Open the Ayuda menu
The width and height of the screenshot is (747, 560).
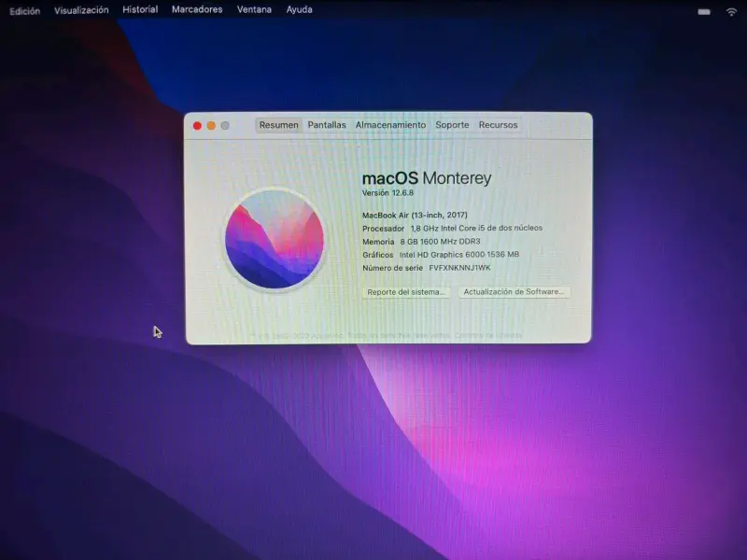(299, 9)
